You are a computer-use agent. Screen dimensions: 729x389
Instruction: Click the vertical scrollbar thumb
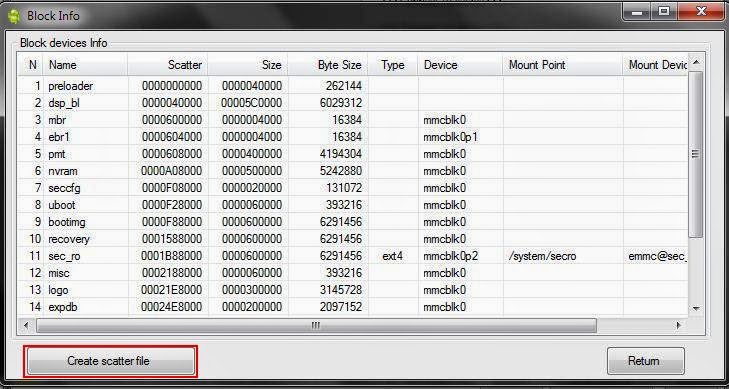pyautogui.click(x=696, y=154)
